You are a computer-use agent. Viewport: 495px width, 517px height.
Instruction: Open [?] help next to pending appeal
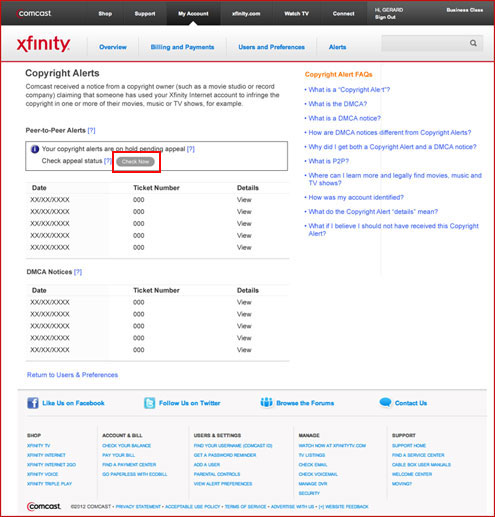click(x=191, y=149)
